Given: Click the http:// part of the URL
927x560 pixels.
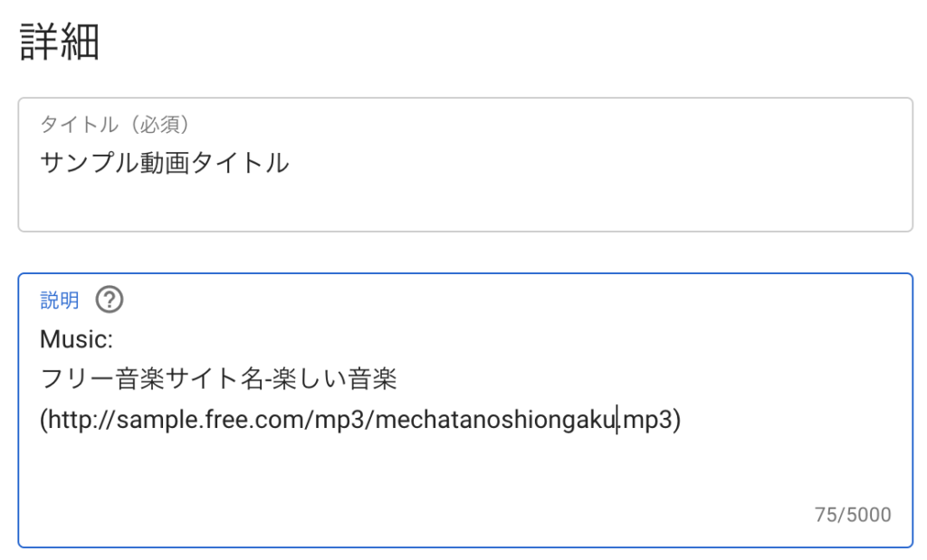Looking at the screenshot, I should click(82, 420).
